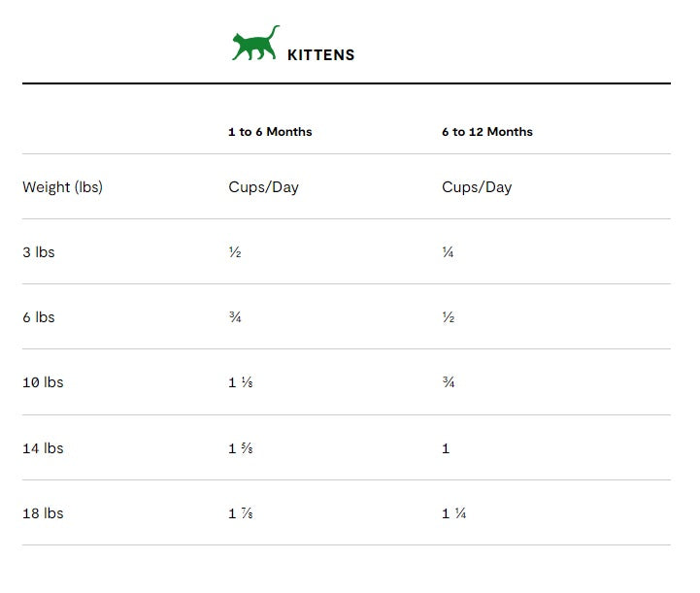Click the ½ value in the 3 lbs row
This screenshot has height=593, width=700.
point(234,252)
